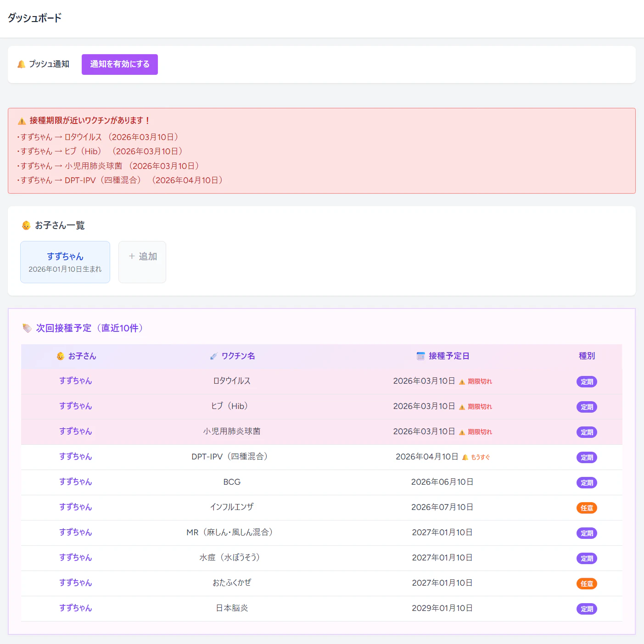Click the alert line for 小児用肺炎球菌

(x=109, y=166)
